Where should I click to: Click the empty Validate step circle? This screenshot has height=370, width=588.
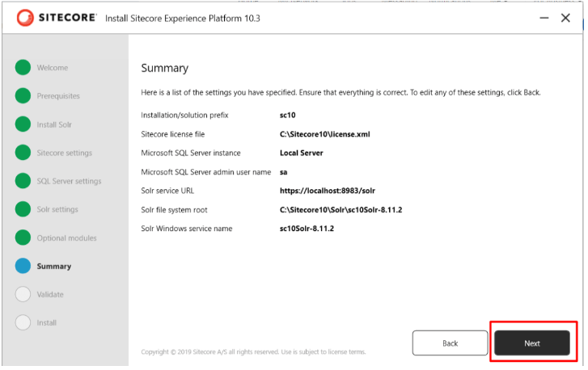[23, 294]
